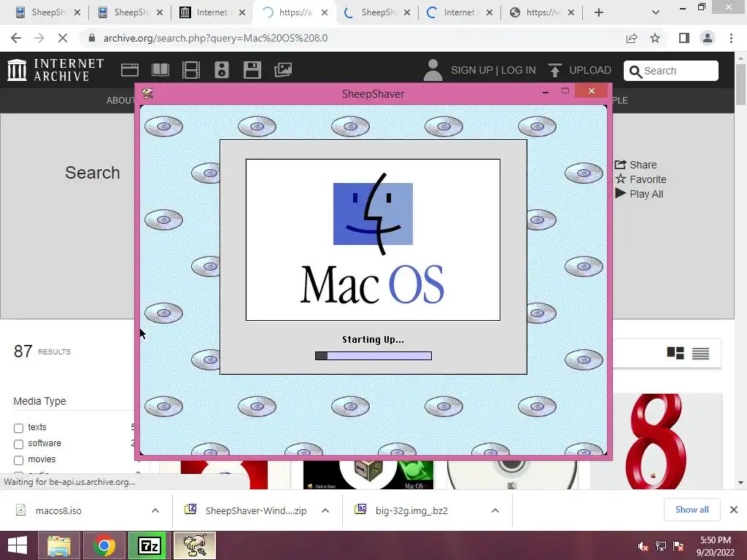The width and height of the screenshot is (747, 560).
Task: Open a new Chrome tab
Action: [x=599, y=12]
